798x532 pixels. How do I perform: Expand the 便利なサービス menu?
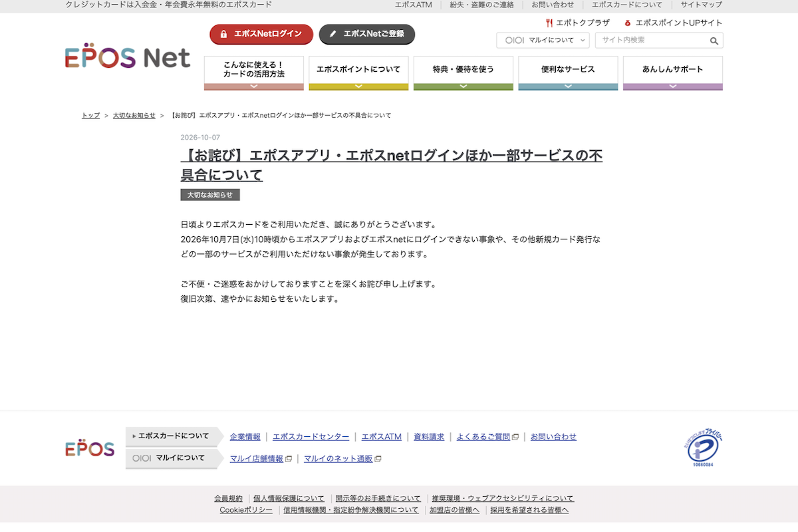(x=568, y=73)
